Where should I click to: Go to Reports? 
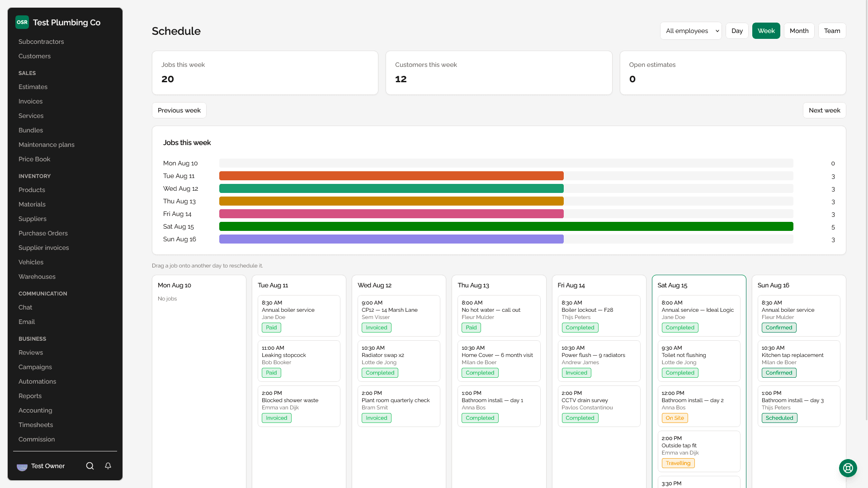click(x=30, y=396)
